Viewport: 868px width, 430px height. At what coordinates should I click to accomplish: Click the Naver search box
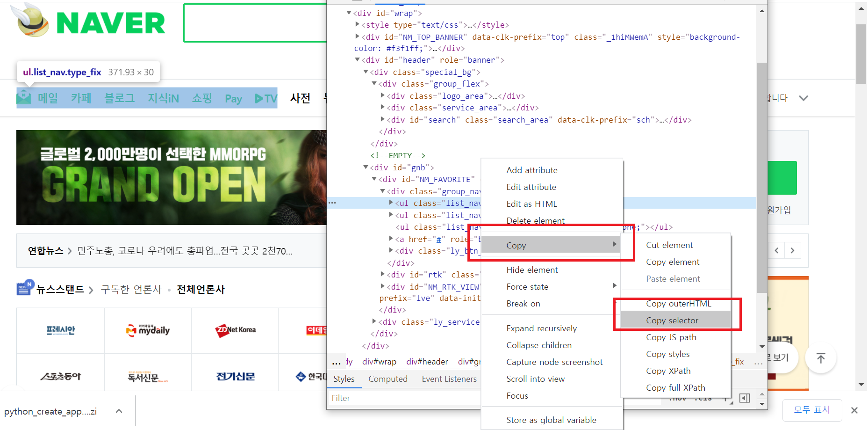point(255,23)
